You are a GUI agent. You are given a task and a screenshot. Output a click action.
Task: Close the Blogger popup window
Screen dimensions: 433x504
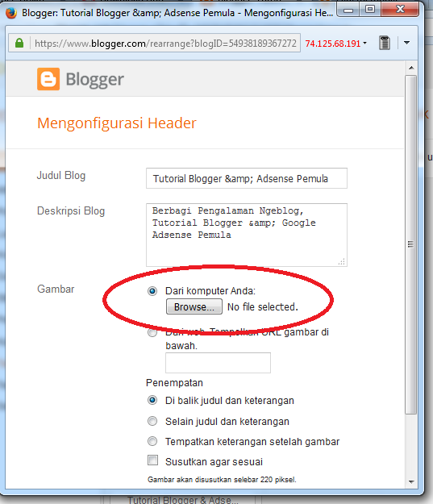coord(400,10)
